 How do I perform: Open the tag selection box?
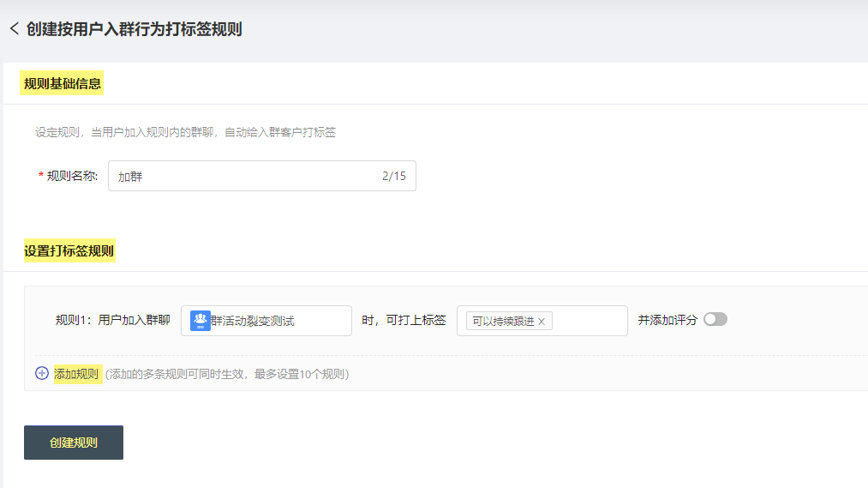coord(542,321)
